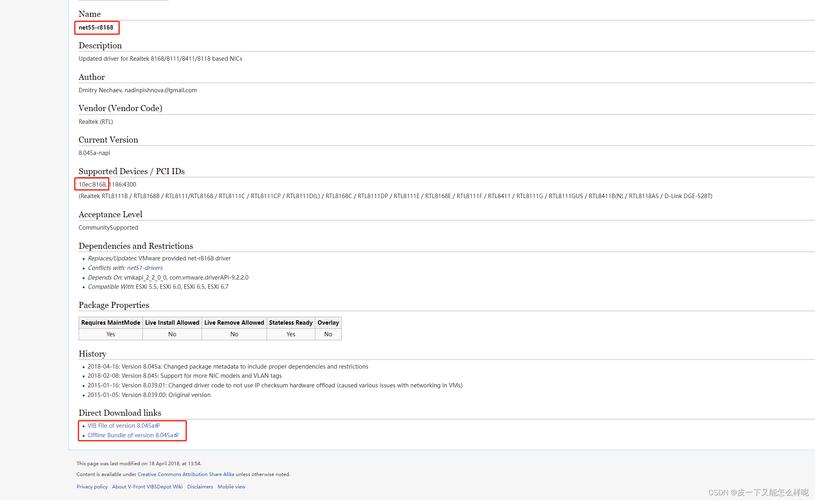Click the Stateless Ready table header

pos(291,323)
